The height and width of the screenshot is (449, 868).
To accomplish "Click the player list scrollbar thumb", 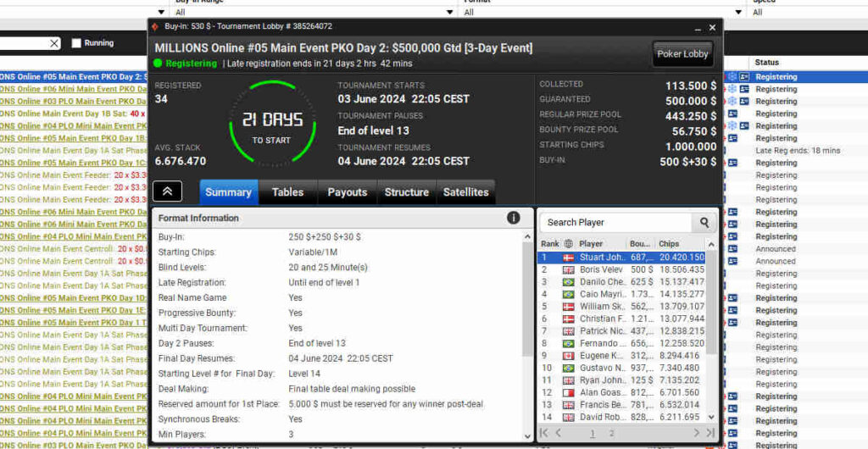I will pos(712,302).
